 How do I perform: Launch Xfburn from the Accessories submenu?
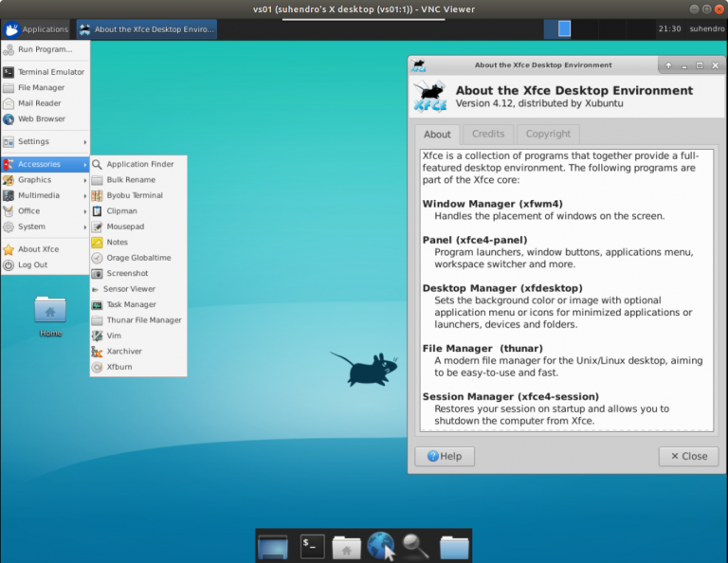tap(119, 367)
